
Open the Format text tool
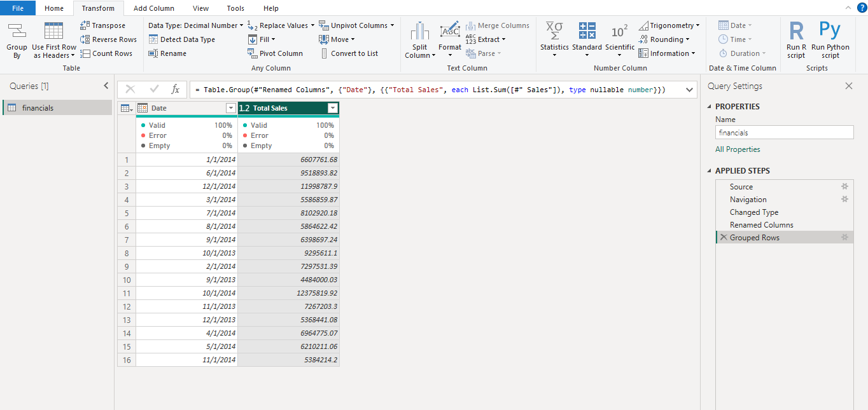click(x=450, y=38)
